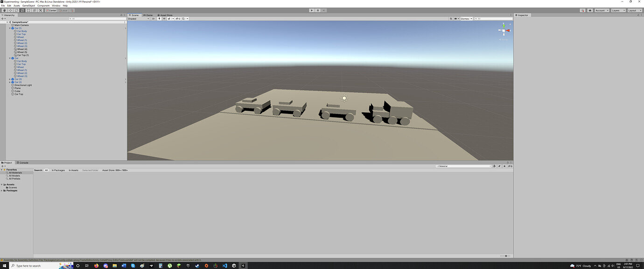
Task: Open the Shaded draw mode dropdown
Action: pos(138,19)
